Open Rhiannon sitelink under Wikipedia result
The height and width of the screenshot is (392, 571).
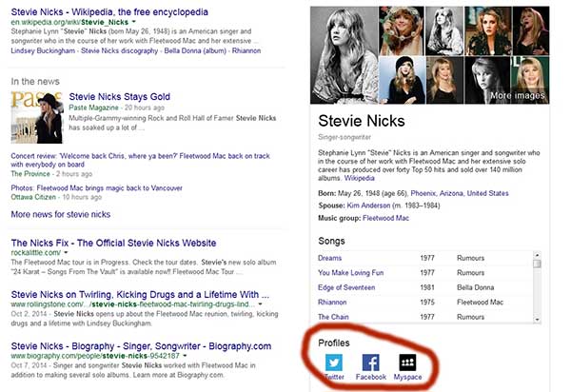(x=246, y=50)
